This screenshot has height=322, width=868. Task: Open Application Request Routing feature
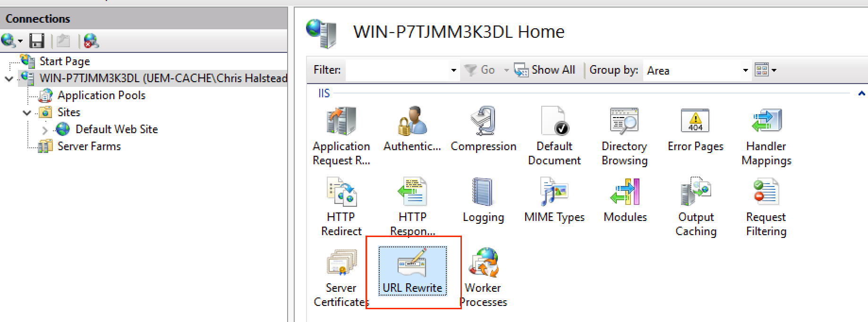341,136
